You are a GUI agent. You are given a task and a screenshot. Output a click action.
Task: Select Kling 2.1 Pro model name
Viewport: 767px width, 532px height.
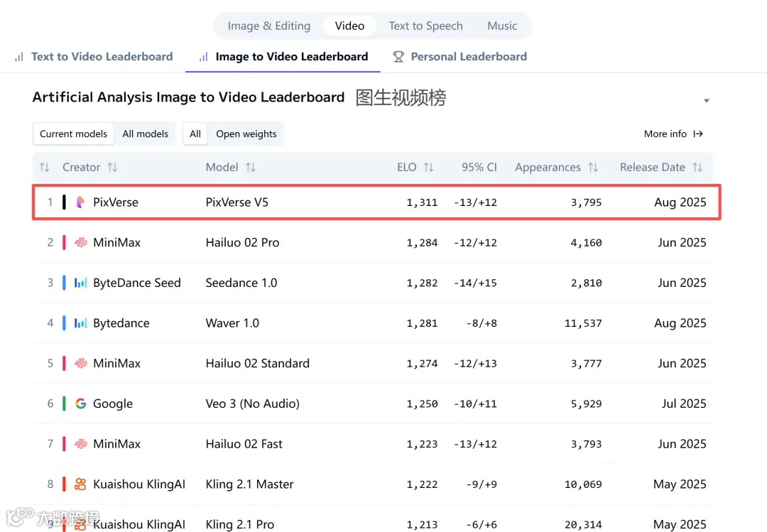(240, 524)
